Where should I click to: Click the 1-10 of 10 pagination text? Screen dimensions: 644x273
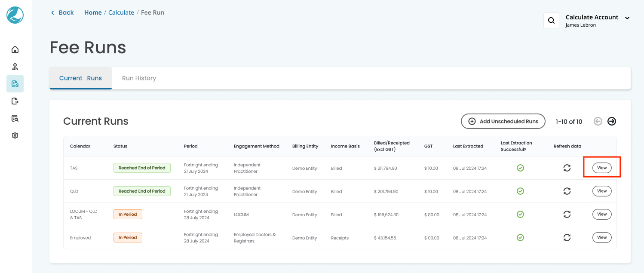coord(569,122)
